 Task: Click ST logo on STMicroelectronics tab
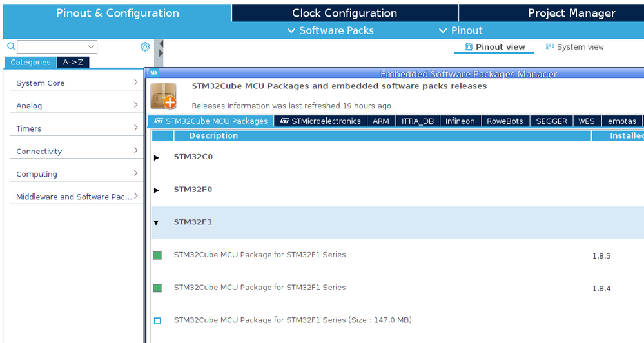285,121
